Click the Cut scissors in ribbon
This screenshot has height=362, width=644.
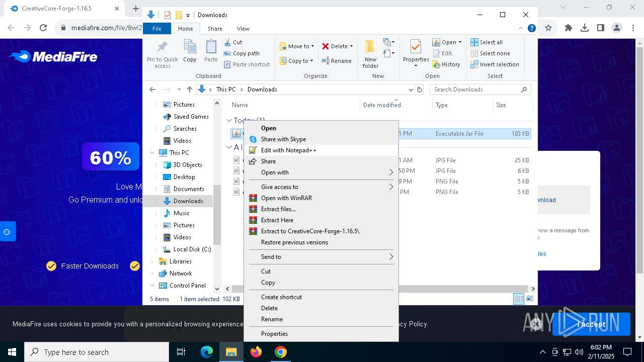click(x=233, y=42)
